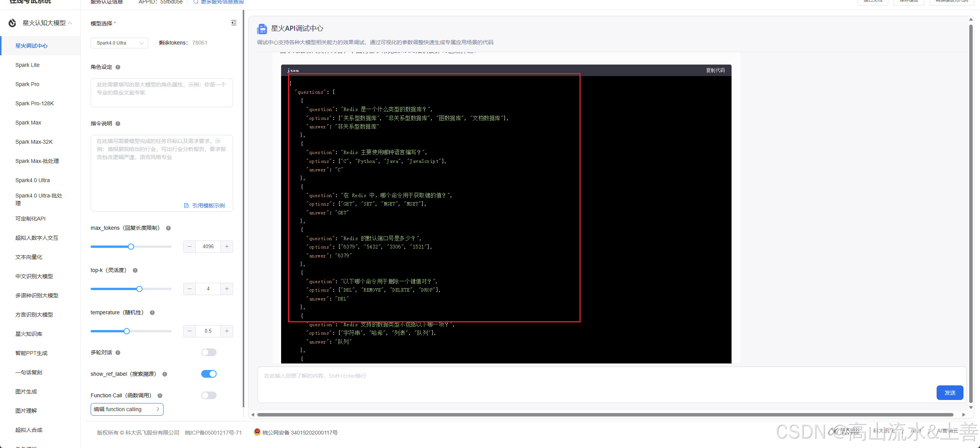Screen dimensions: 980x448
Task: Click the Spark cognitive model logo icon
Action: 12,23
